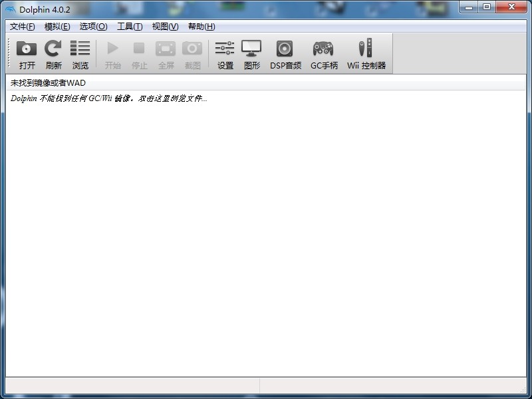The height and width of the screenshot is (399, 532).
Task: Open the 工具(T) menu
Action: coord(130,27)
